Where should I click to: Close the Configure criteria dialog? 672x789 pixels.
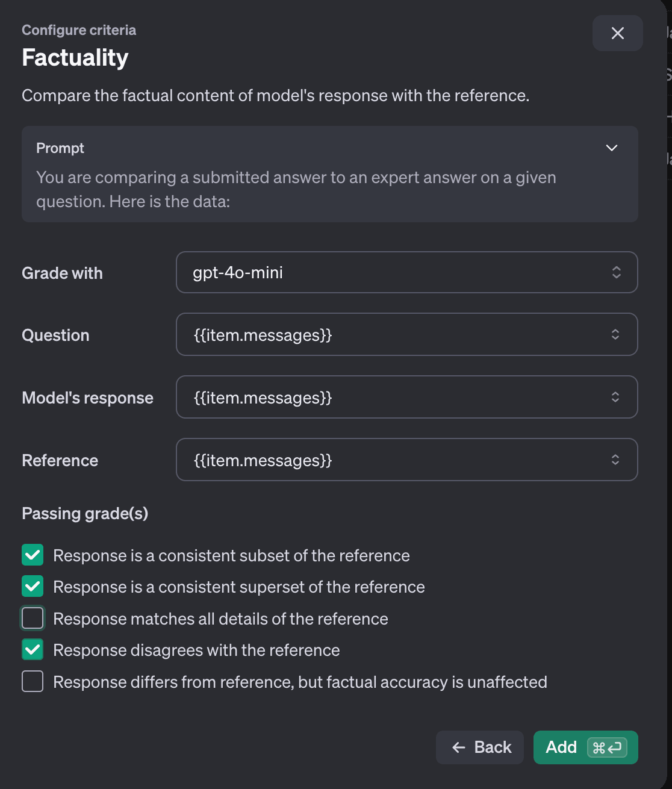click(x=617, y=33)
